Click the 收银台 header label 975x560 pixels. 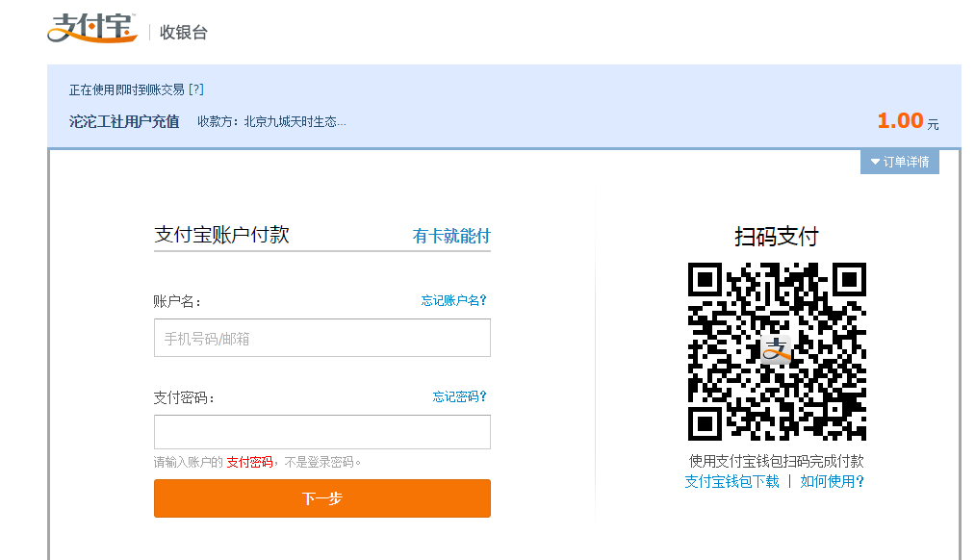coord(184,33)
